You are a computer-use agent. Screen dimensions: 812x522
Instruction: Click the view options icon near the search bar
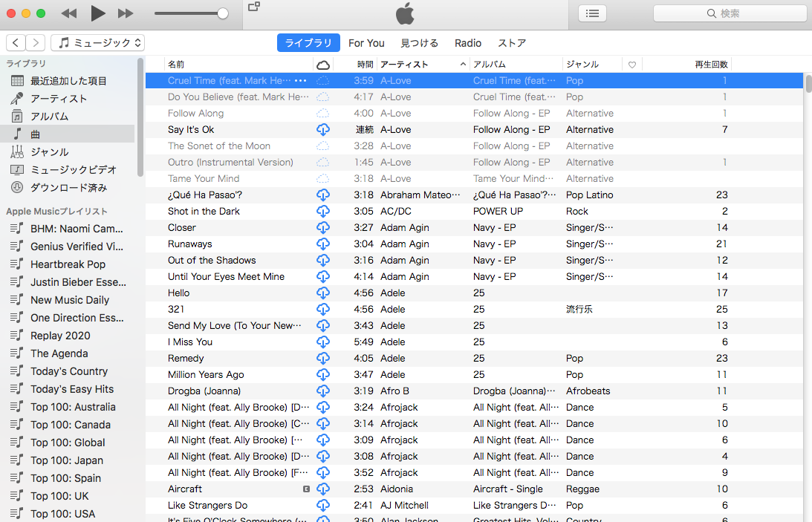click(592, 13)
